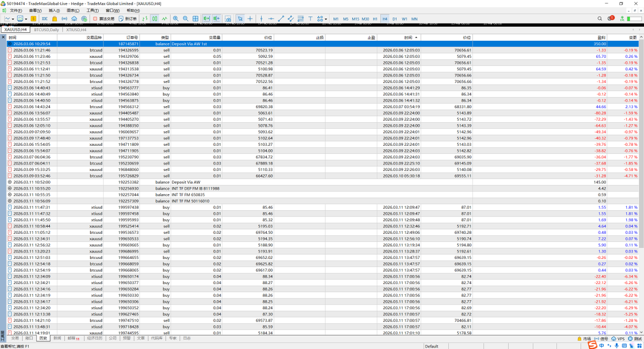Click the yellow dollar account icon
Image resolution: width=644 pixels, height=349 pixels.
coord(33,19)
